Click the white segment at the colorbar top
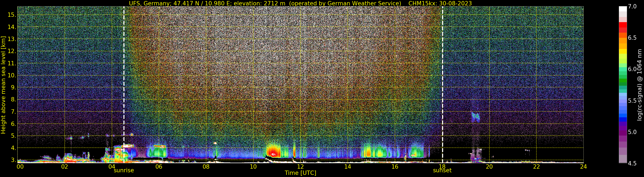The image size is (644, 177). 623,9
